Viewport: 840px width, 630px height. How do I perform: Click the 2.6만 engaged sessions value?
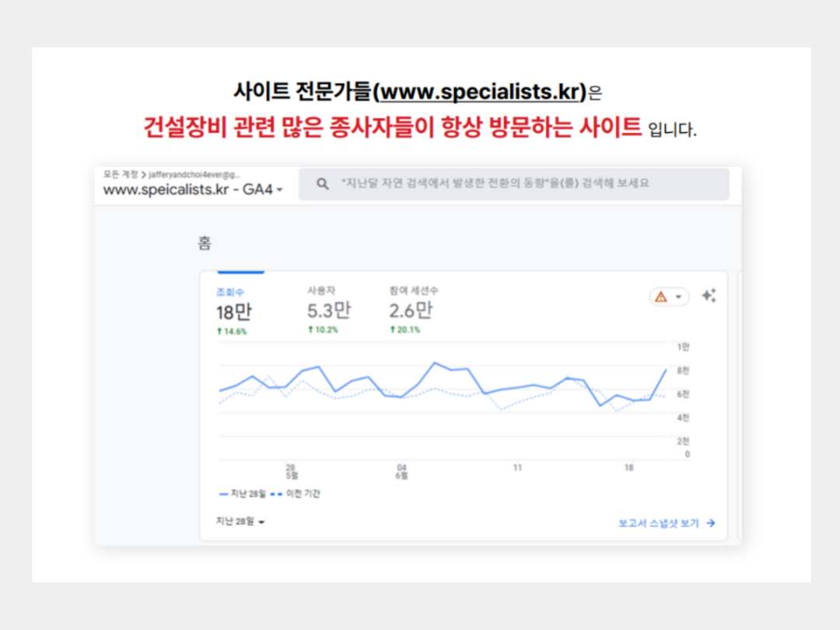coord(411,310)
